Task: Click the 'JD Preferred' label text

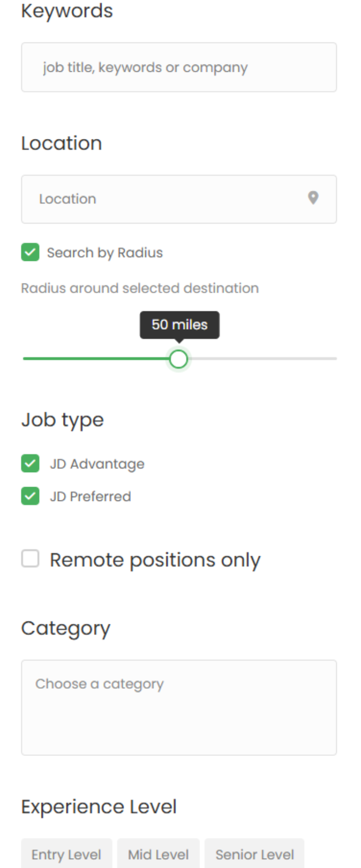Action: pyautogui.click(x=90, y=497)
